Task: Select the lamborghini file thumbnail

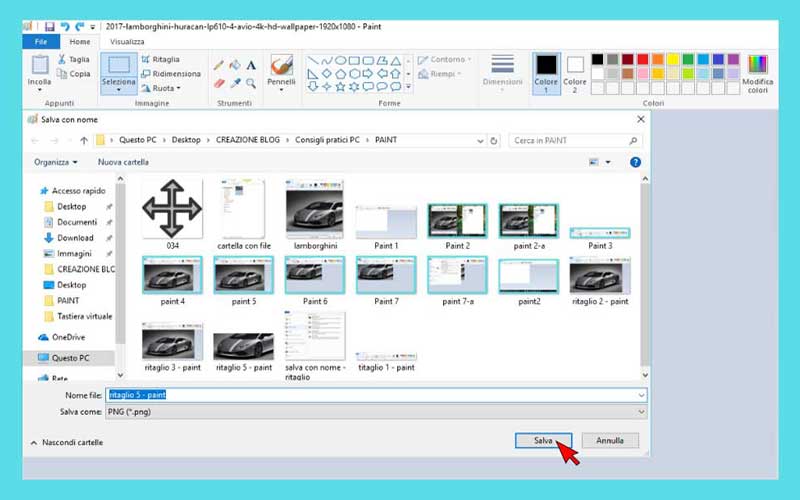Action: tap(314, 211)
